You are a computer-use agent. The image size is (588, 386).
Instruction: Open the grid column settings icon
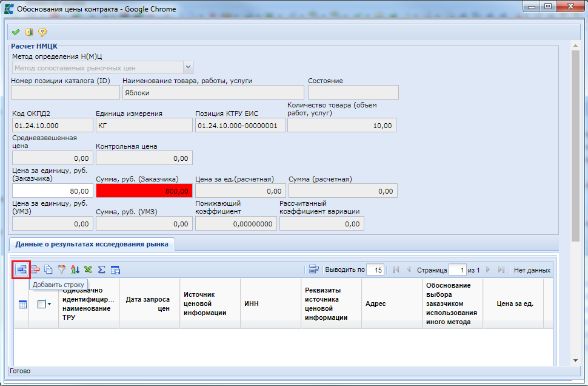tap(22, 305)
